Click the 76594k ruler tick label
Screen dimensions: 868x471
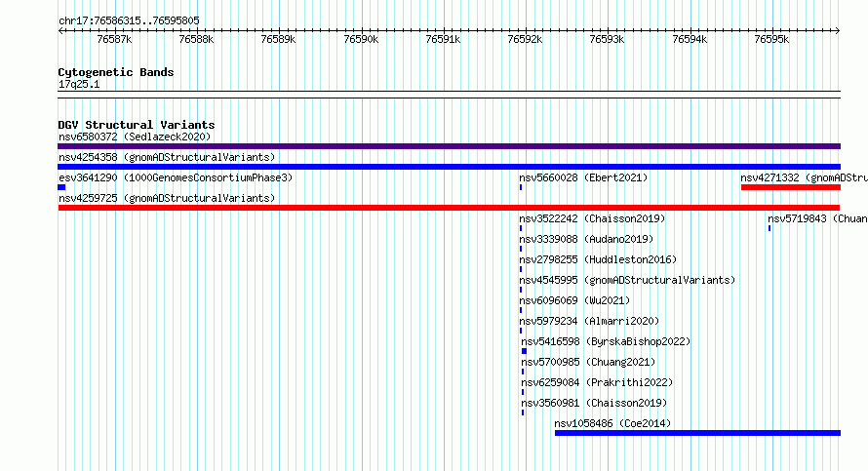pos(690,39)
